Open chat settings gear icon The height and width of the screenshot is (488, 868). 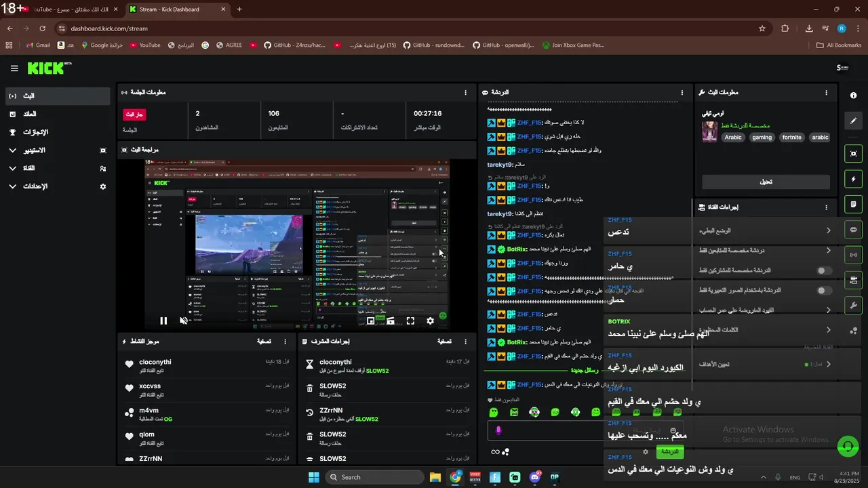(x=646, y=451)
